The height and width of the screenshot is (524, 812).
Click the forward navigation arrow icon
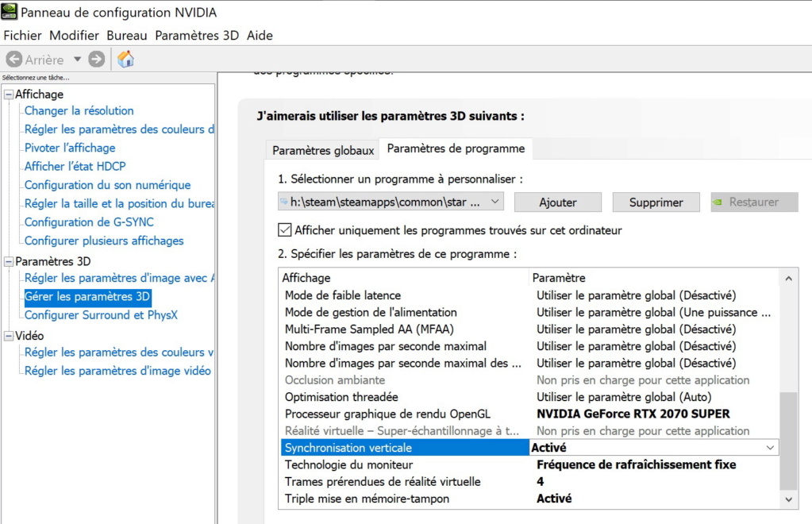pos(96,60)
